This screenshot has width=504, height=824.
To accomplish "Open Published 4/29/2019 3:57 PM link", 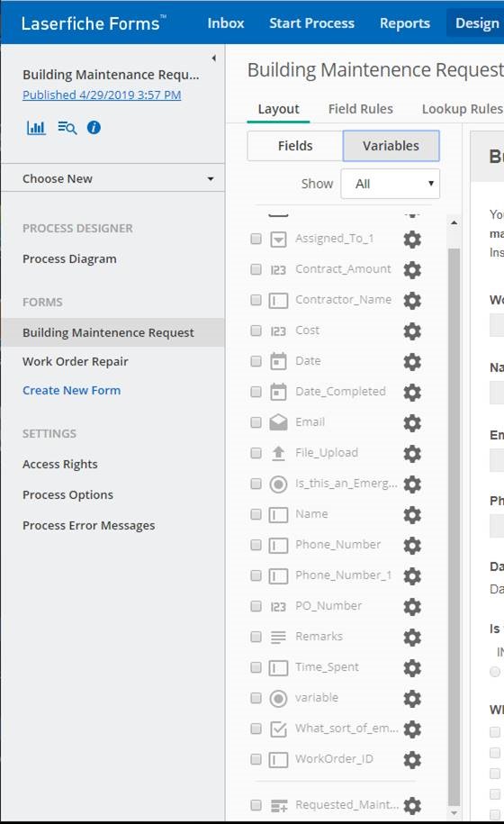I will (x=102, y=95).
